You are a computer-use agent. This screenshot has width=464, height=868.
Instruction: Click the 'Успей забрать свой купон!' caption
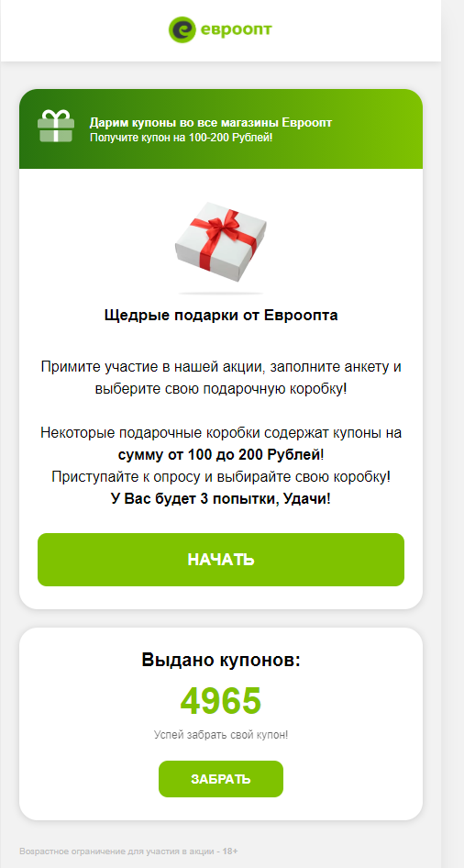[x=221, y=735]
